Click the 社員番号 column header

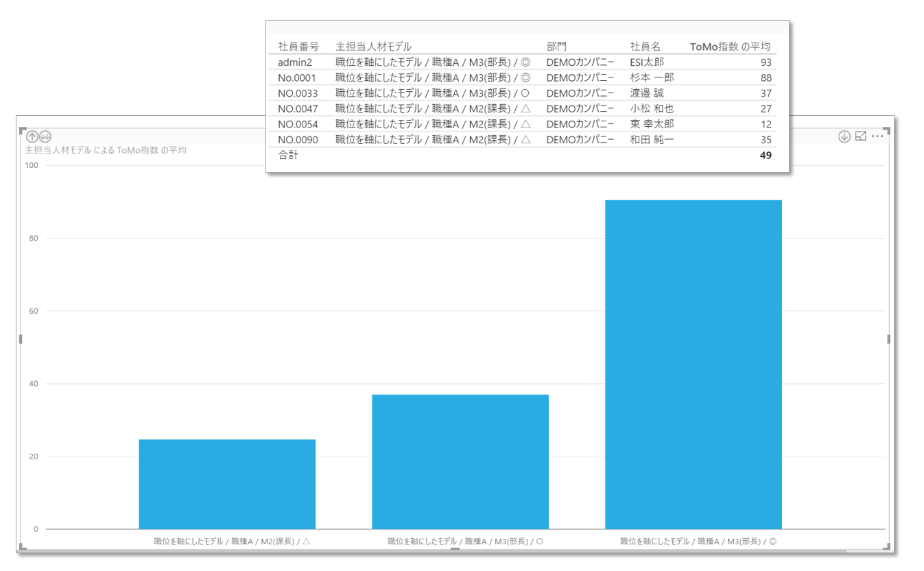(298, 47)
